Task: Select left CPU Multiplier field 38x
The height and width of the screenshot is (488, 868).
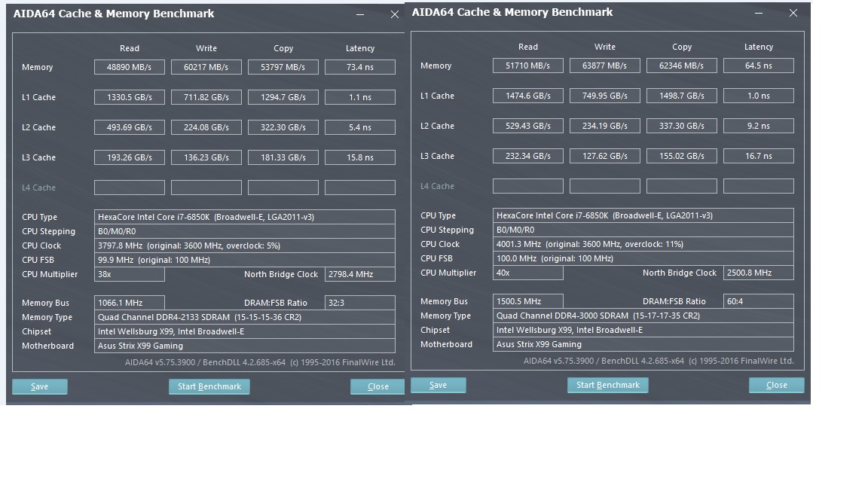Action: [130, 274]
